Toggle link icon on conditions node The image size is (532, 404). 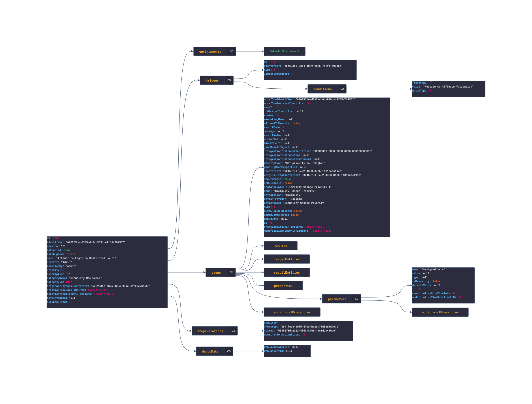342,89
